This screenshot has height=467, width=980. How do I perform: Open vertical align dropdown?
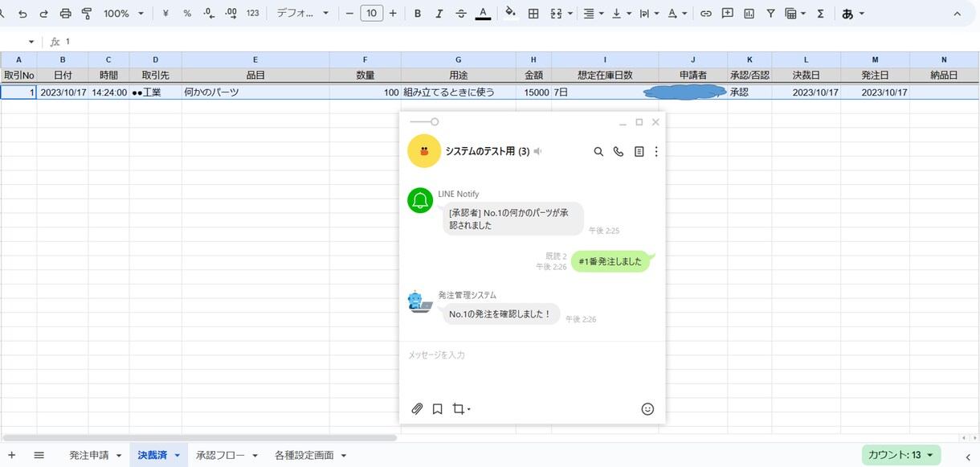point(622,14)
